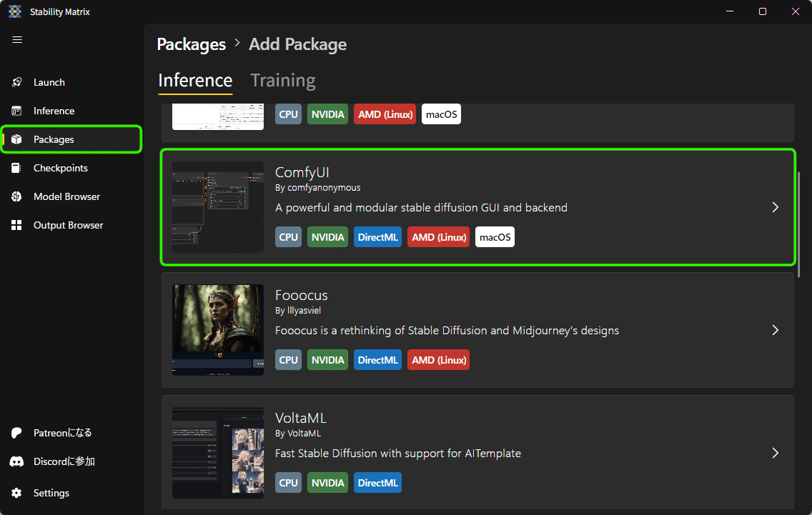Click the Output Browser grid icon

coord(16,225)
